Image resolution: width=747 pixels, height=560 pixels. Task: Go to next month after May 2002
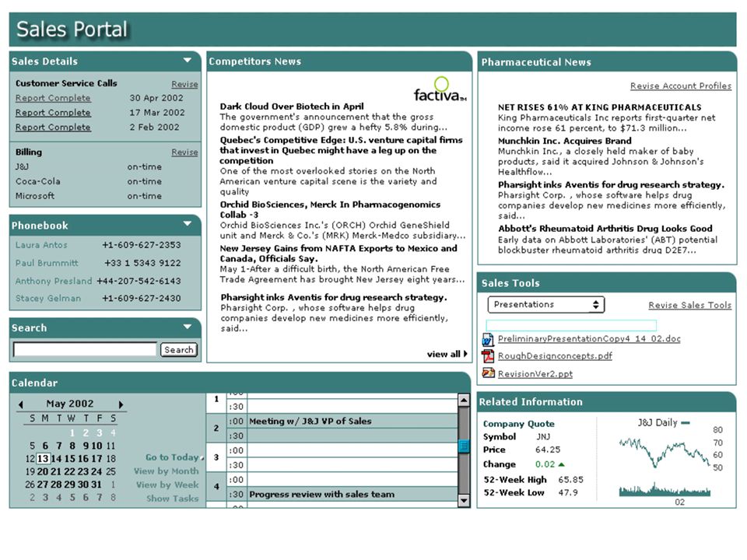click(x=121, y=404)
